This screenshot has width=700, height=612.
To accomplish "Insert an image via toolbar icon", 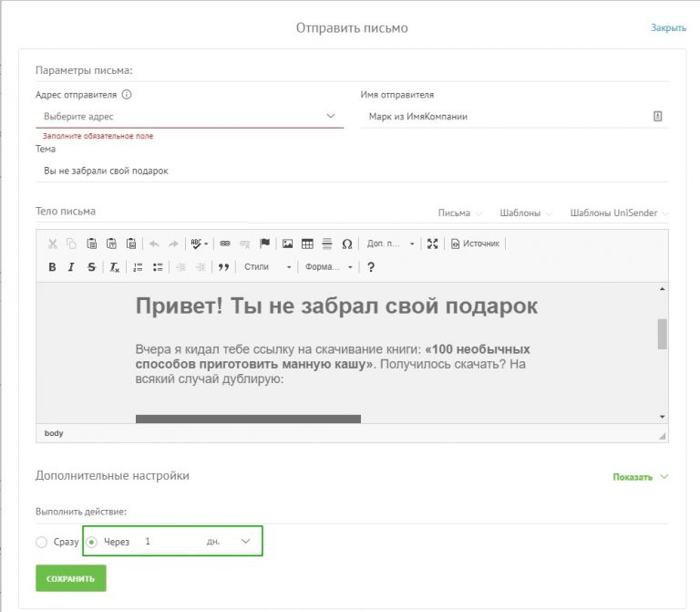I will click(x=287, y=244).
